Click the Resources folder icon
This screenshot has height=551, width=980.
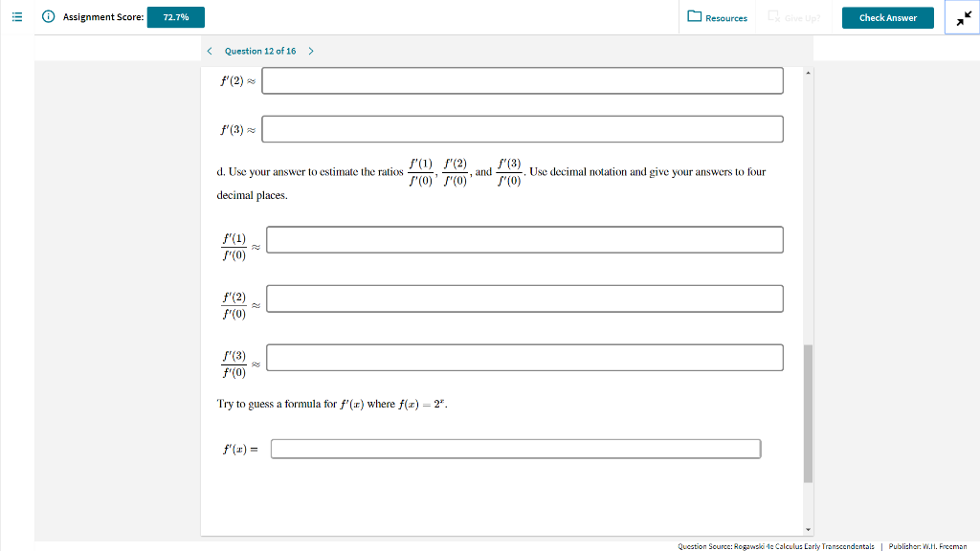point(698,17)
